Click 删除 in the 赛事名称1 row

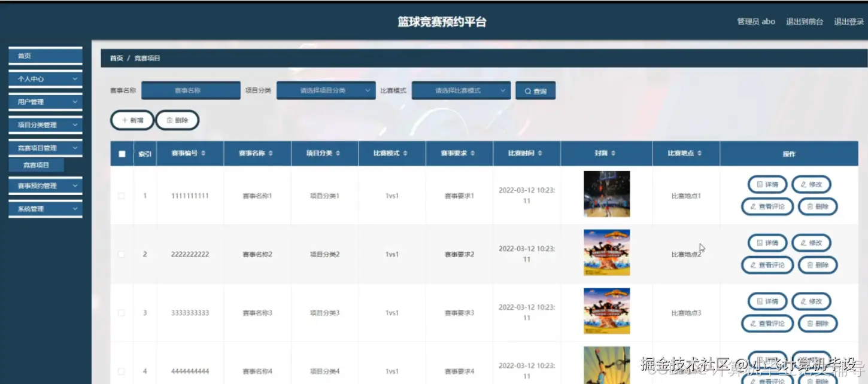coord(818,206)
